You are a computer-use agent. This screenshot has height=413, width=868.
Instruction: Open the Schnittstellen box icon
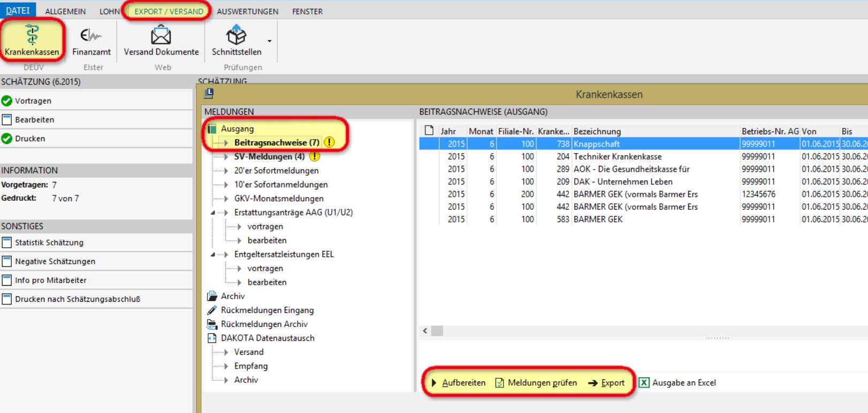click(236, 35)
